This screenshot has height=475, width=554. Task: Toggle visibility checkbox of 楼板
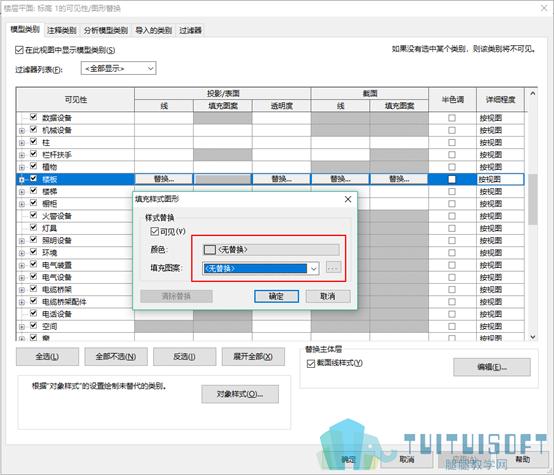pos(34,178)
